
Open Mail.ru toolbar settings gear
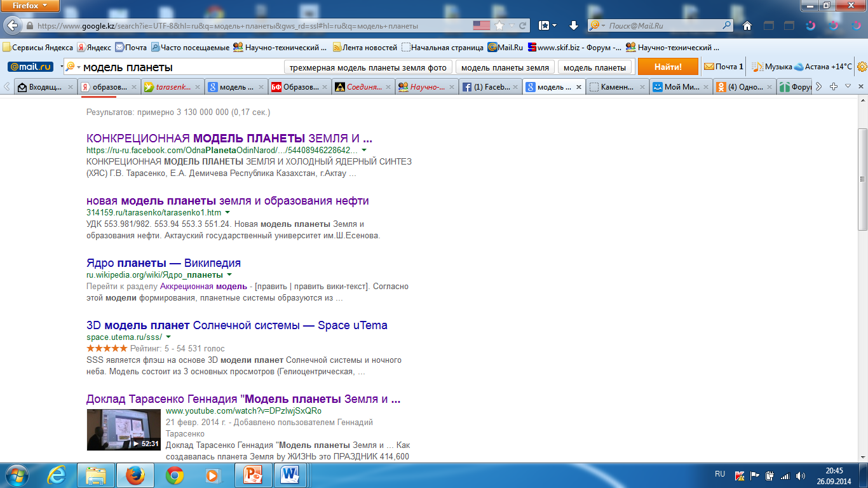pyautogui.click(x=862, y=67)
